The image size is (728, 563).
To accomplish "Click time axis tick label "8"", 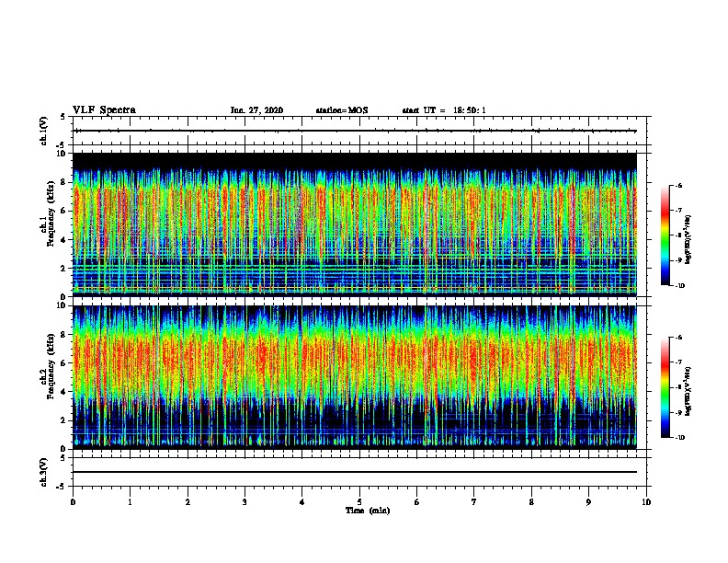I will (x=531, y=502).
